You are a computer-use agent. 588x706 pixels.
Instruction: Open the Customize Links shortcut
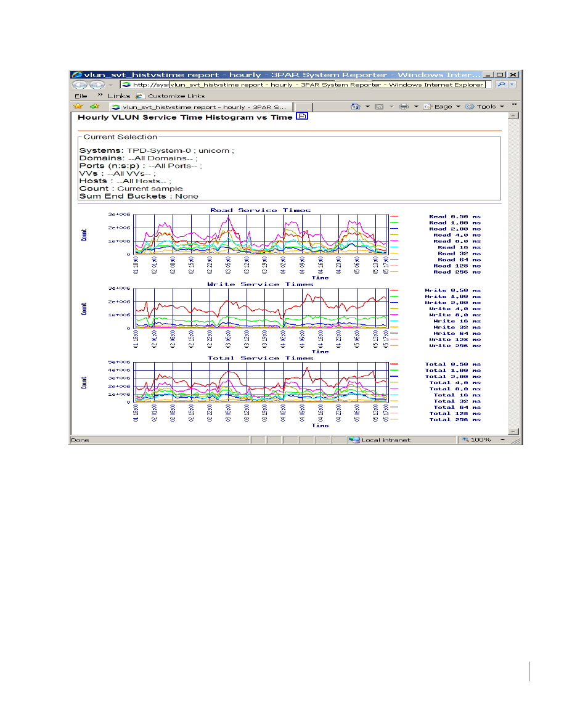tap(171, 96)
